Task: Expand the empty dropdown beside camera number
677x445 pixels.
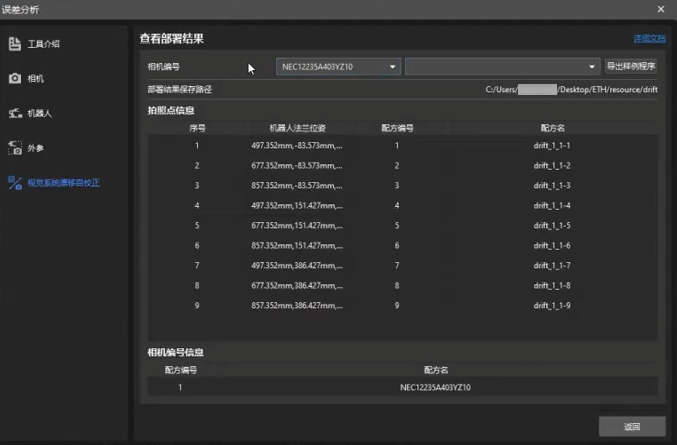Action: pyautogui.click(x=502, y=66)
